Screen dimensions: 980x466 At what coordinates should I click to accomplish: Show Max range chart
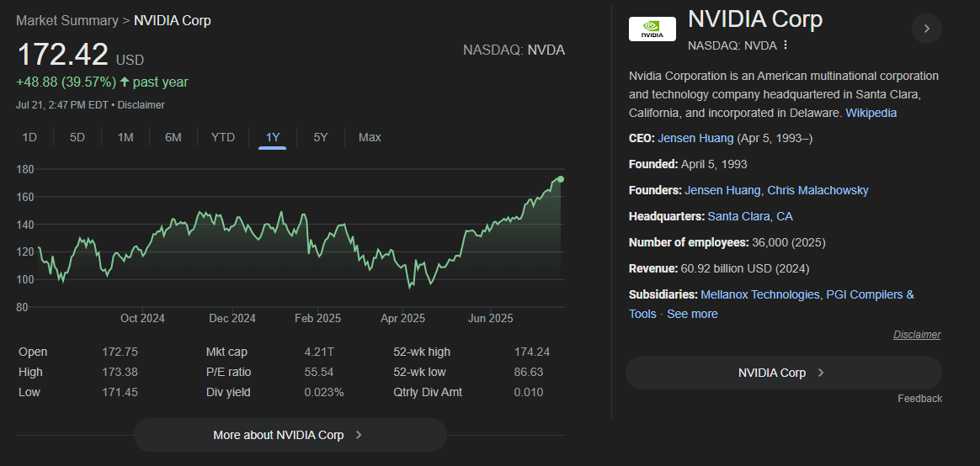tap(370, 137)
